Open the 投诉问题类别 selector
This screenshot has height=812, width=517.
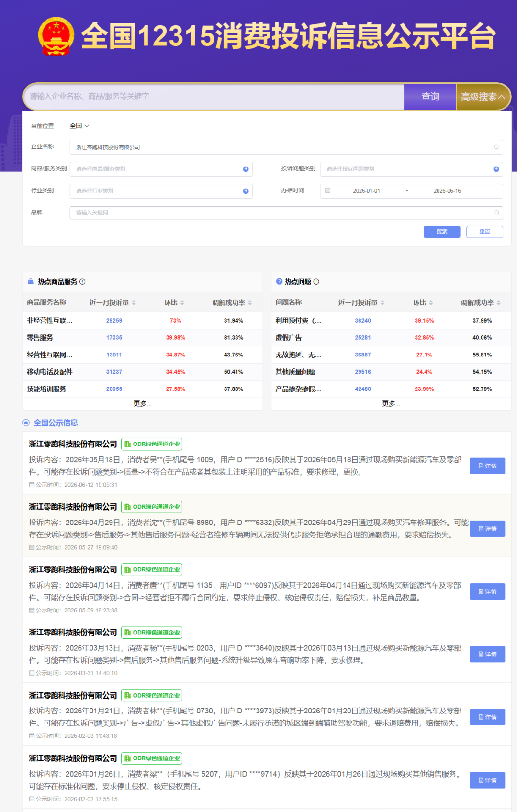click(x=411, y=169)
